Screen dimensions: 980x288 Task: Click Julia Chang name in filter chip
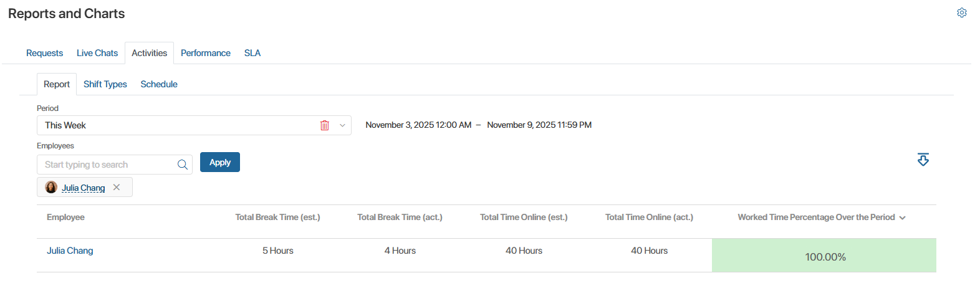83,188
